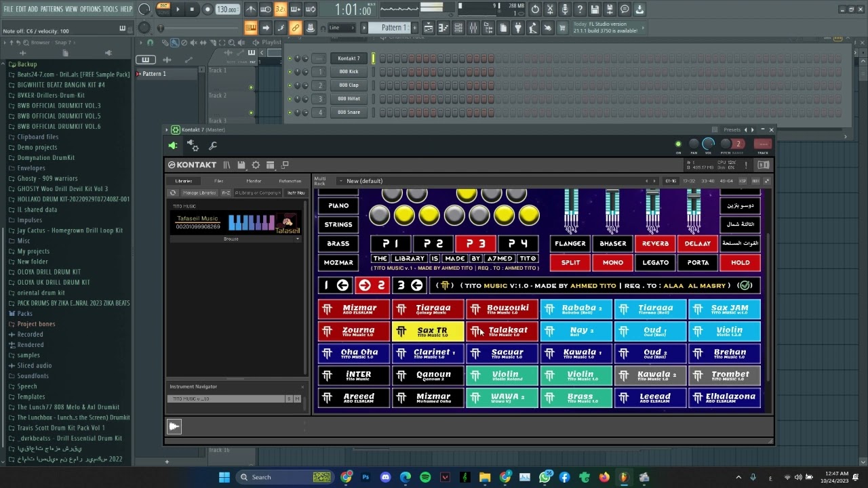Open the Playlist via toolbar icon

point(429,28)
